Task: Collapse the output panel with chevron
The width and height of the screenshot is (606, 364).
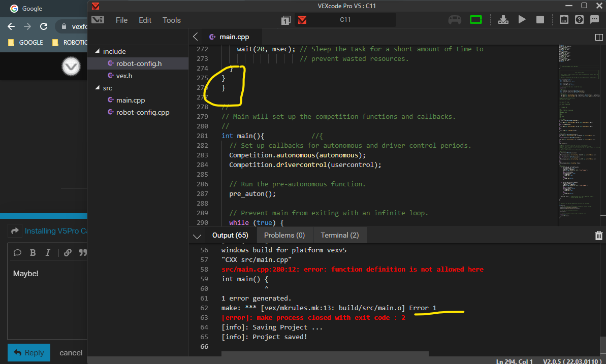Action: pos(197,236)
